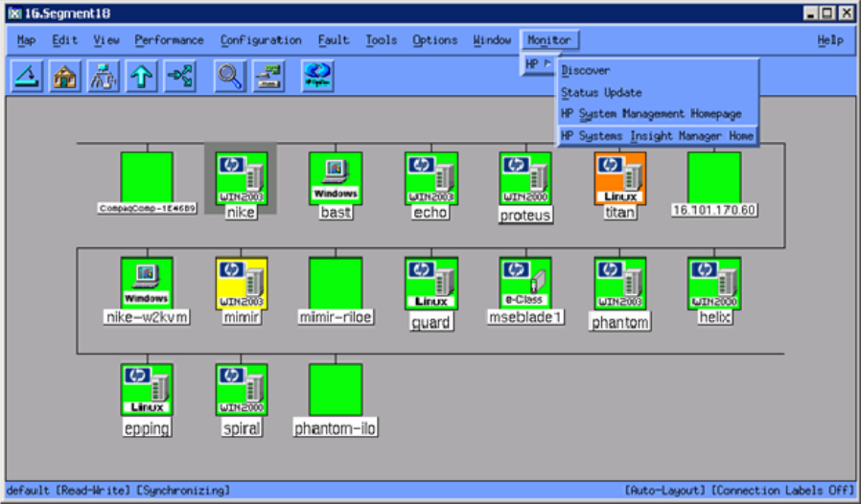Image resolution: width=861 pixels, height=504 pixels.
Task: Open the Tools menu
Action: click(381, 40)
